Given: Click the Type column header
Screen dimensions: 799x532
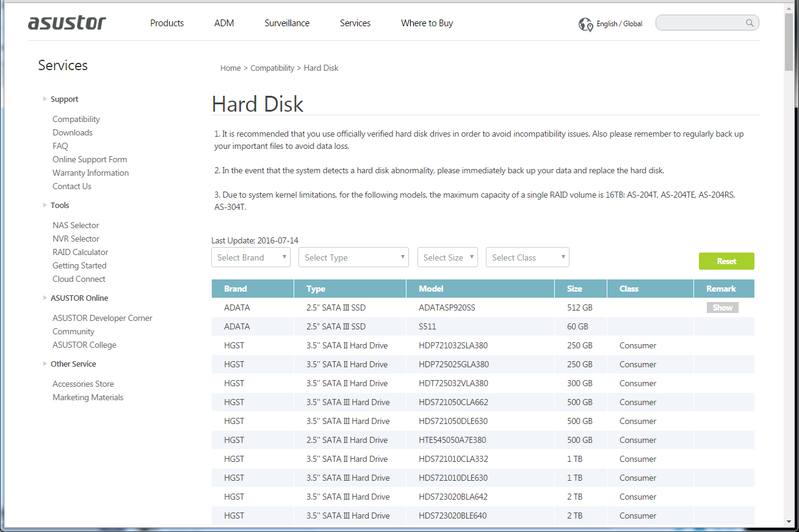Looking at the screenshot, I should [350, 289].
